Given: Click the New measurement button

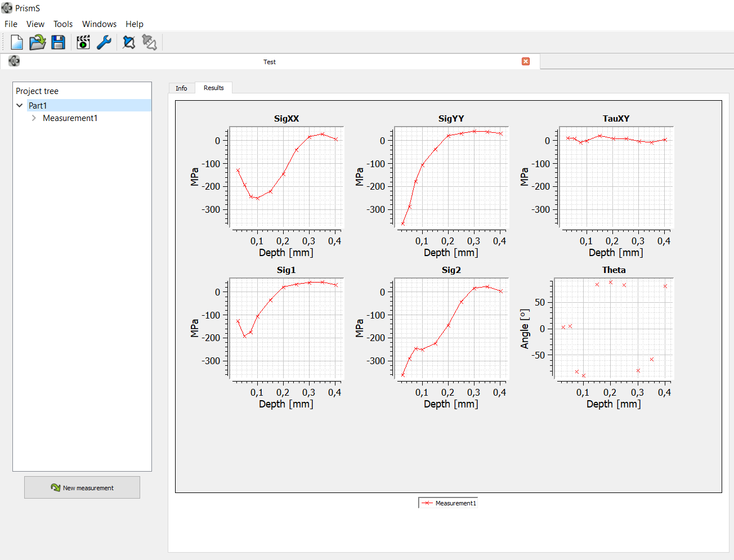Looking at the screenshot, I should [82, 487].
